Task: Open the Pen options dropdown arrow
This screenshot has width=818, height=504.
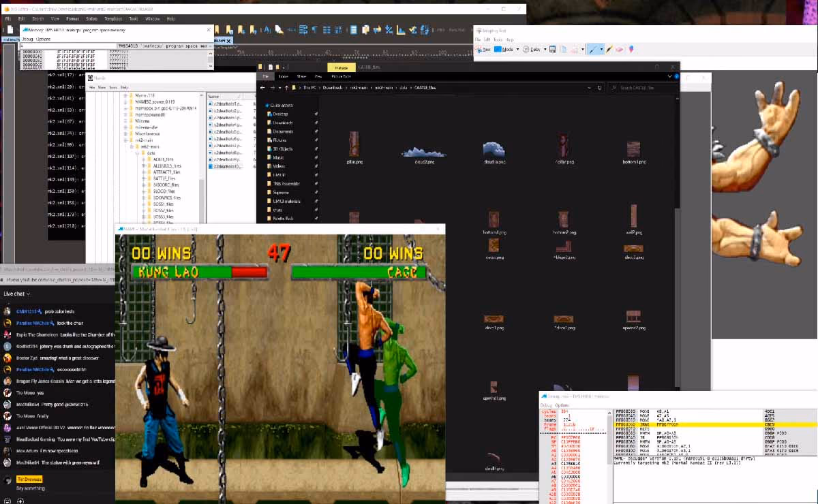Action: 601,50
